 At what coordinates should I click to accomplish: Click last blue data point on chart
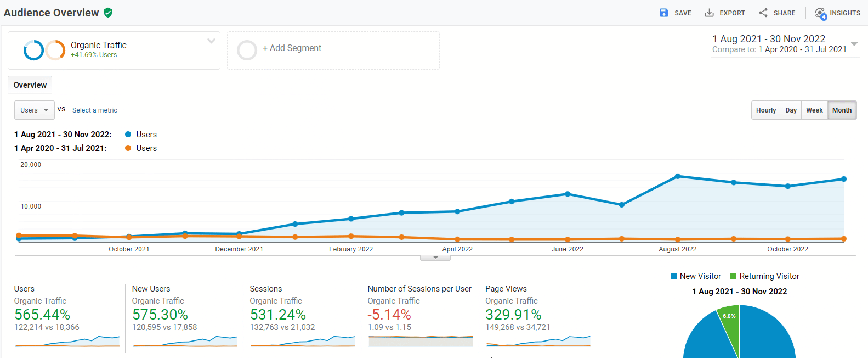pyautogui.click(x=844, y=179)
